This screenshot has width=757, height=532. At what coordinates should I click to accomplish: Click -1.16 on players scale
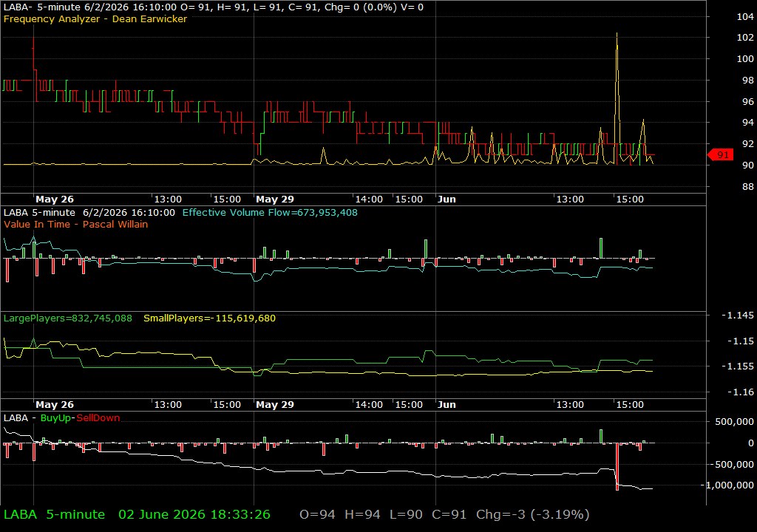(x=740, y=392)
